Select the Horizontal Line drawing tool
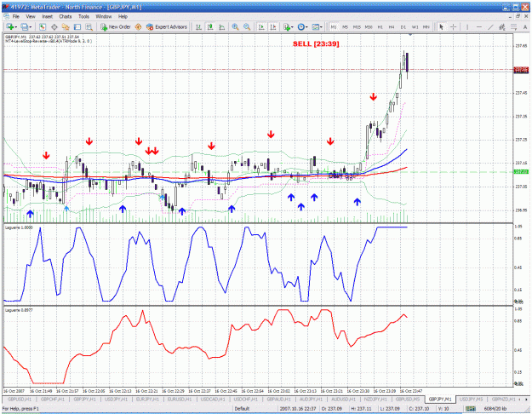Viewport: 532px width, 414px height. click(x=479, y=26)
